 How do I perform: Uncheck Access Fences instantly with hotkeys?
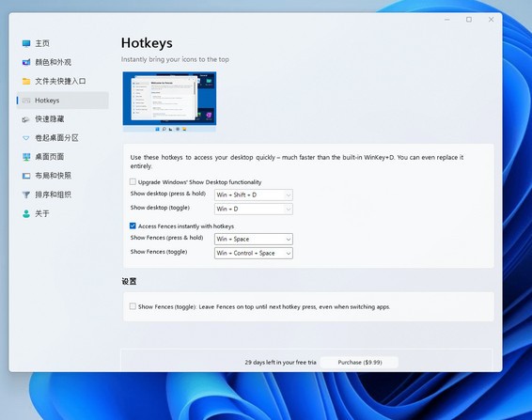point(133,226)
